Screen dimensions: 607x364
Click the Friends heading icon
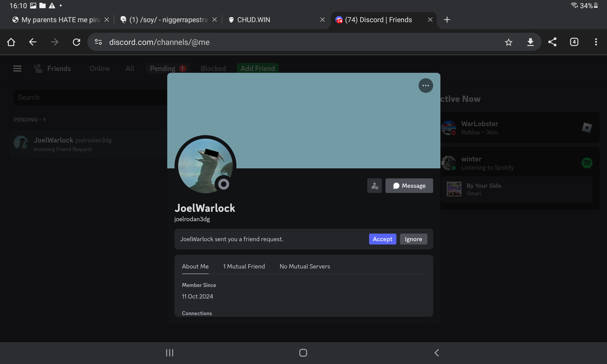click(38, 69)
